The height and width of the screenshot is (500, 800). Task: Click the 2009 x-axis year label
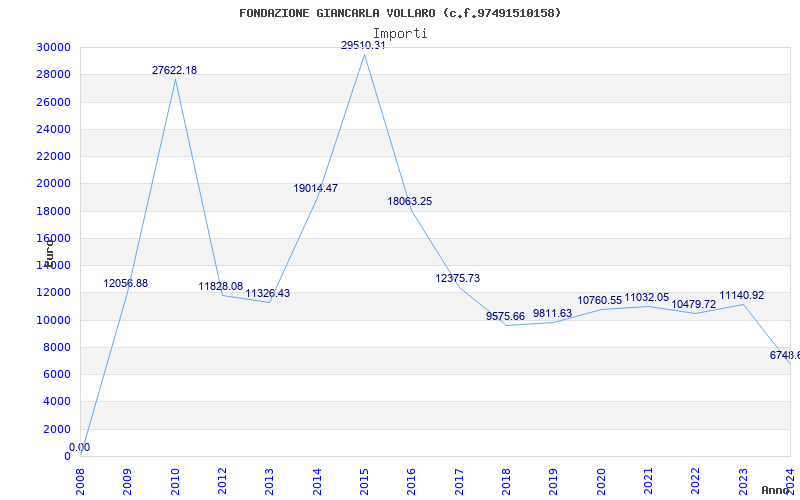click(127, 482)
